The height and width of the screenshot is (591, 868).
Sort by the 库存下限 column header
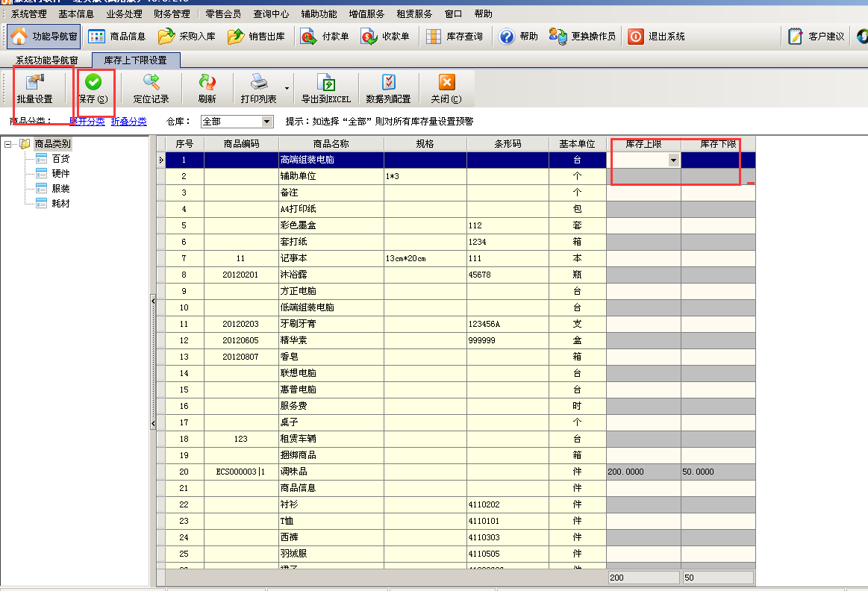point(718,144)
